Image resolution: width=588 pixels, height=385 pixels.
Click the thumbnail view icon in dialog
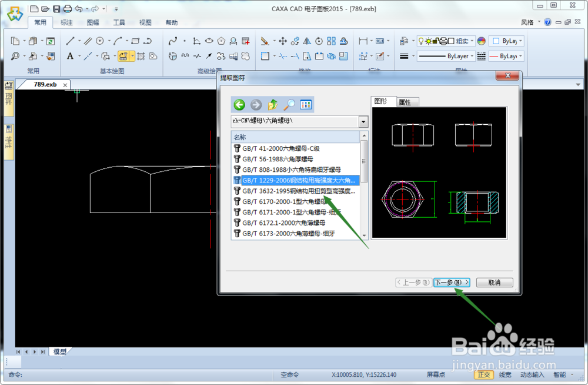(306, 104)
